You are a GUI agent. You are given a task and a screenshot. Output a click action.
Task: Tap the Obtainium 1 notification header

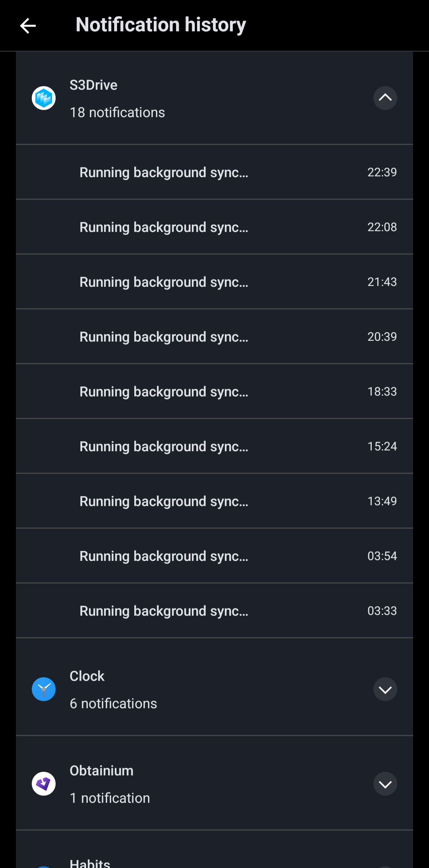[199, 785]
